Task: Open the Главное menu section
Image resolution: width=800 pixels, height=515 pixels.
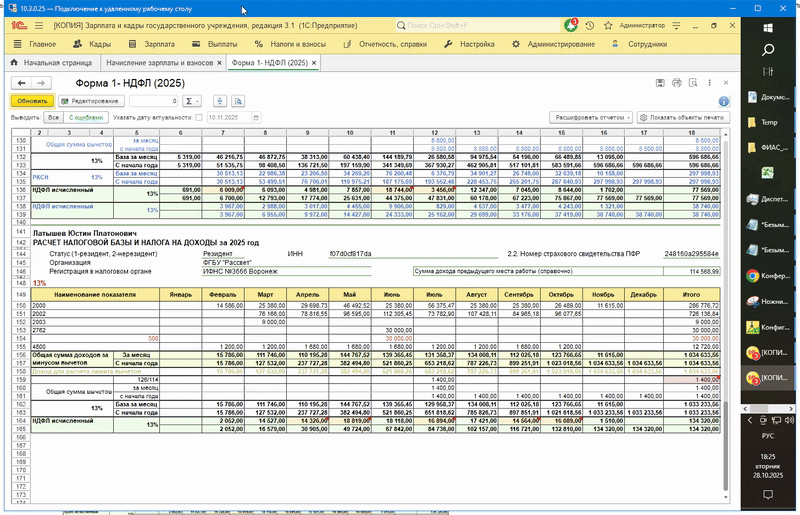Action: tap(35, 44)
